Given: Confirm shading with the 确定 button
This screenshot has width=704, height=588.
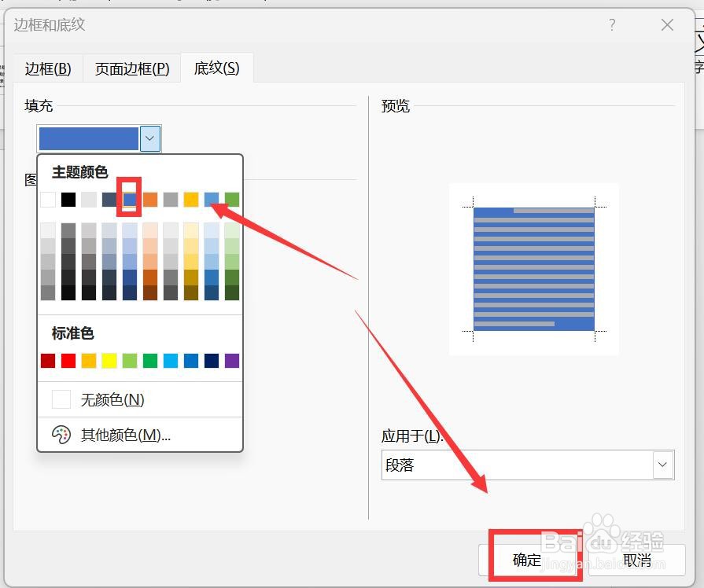Looking at the screenshot, I should pyautogui.click(x=527, y=560).
